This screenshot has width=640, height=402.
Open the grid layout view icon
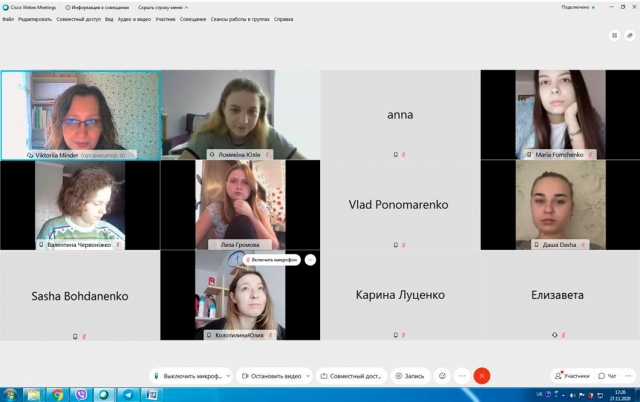[x=614, y=36]
